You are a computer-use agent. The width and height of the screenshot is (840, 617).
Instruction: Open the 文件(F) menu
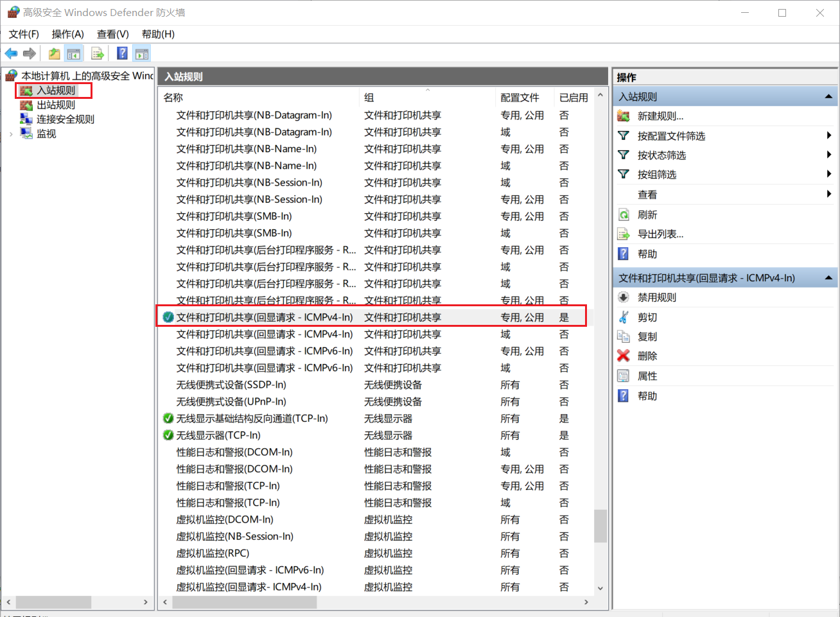click(24, 34)
